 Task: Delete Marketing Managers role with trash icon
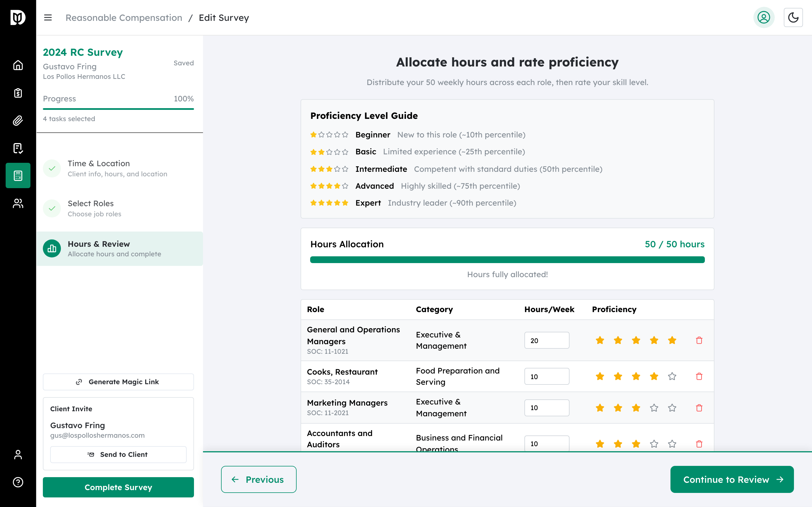(699, 408)
